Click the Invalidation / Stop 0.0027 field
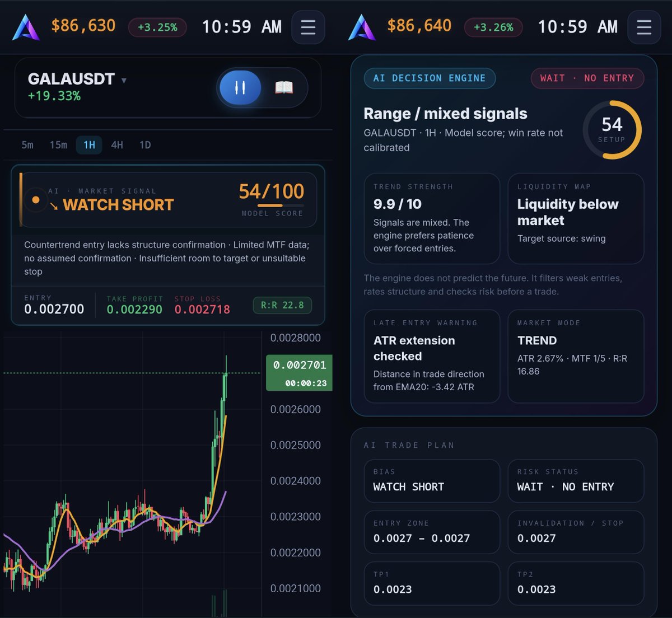Image resolution: width=672 pixels, height=618 pixels. coord(576,532)
